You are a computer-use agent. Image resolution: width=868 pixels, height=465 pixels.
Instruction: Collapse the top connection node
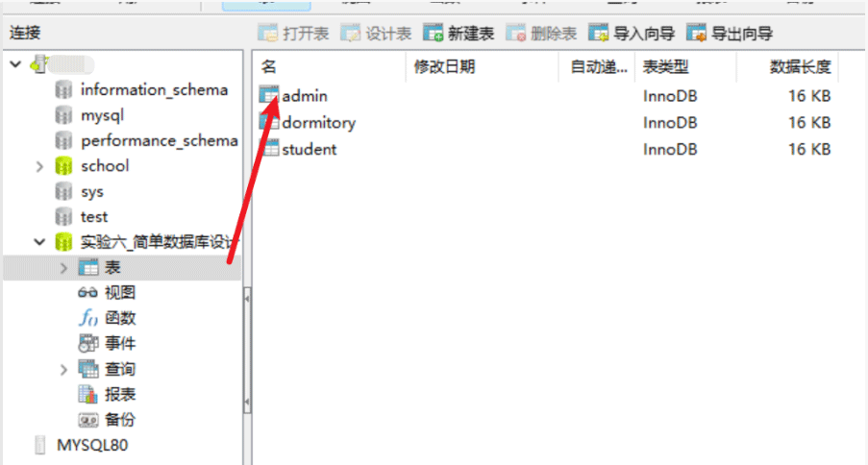pyautogui.click(x=15, y=64)
